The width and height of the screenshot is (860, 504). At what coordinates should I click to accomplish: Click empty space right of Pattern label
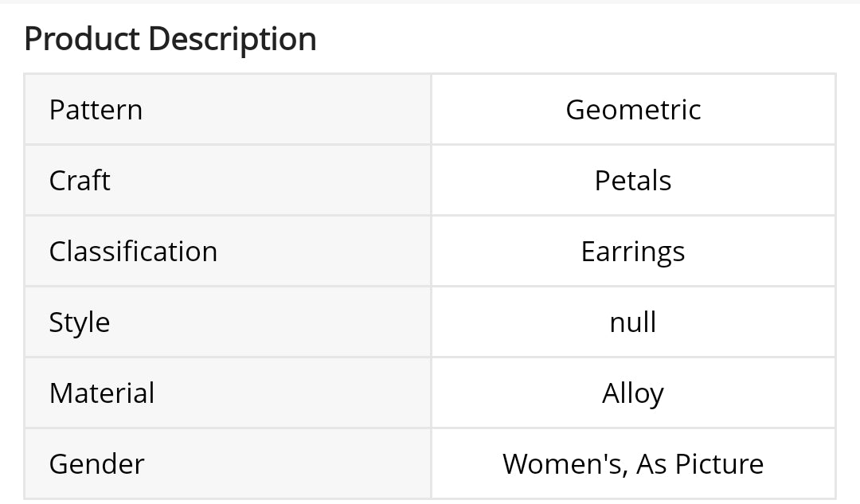(x=303, y=110)
